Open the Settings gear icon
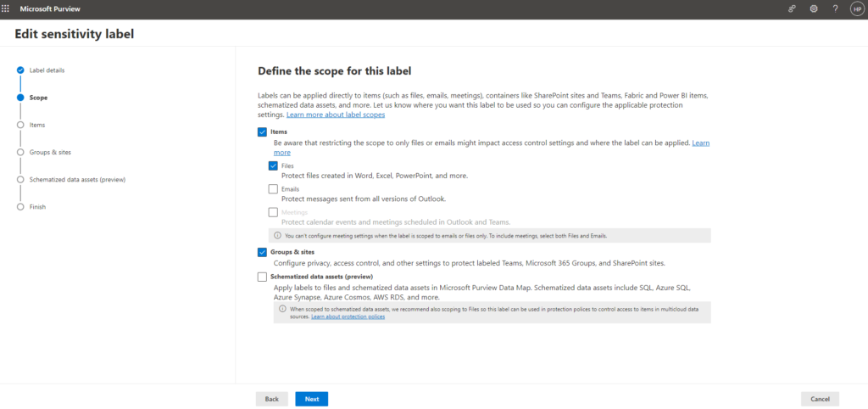 tap(814, 8)
